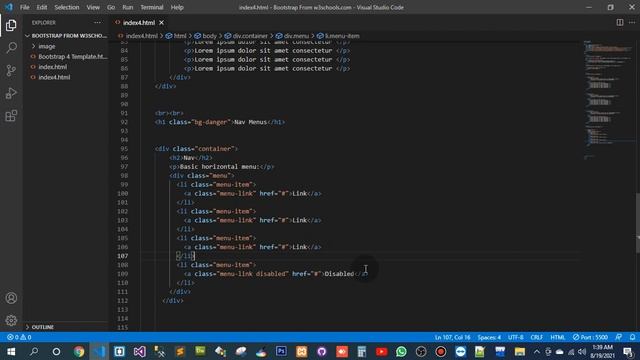Image resolution: width=640 pixels, height=360 pixels.
Task: Open Explorer's more actions ellipsis
Action: pos(97,22)
